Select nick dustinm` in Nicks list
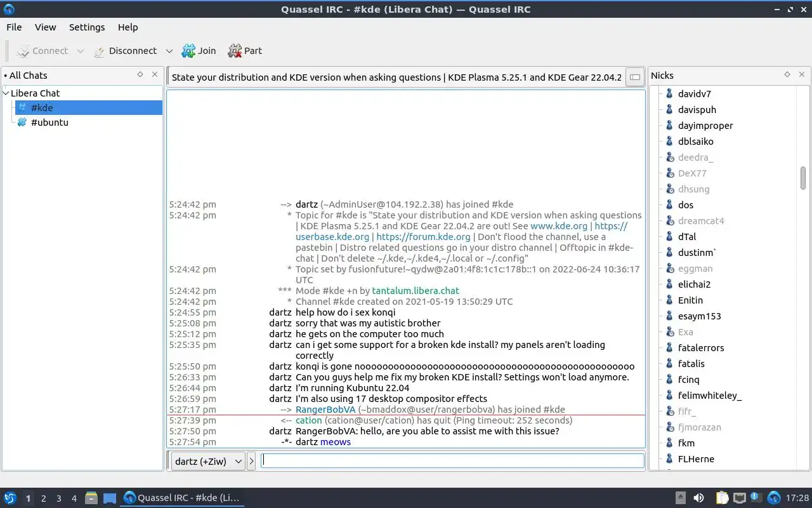 pos(697,253)
